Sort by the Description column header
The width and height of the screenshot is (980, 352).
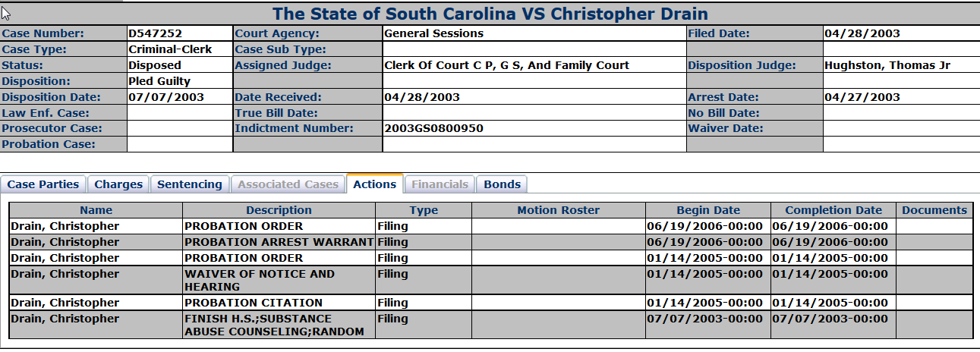pos(279,210)
